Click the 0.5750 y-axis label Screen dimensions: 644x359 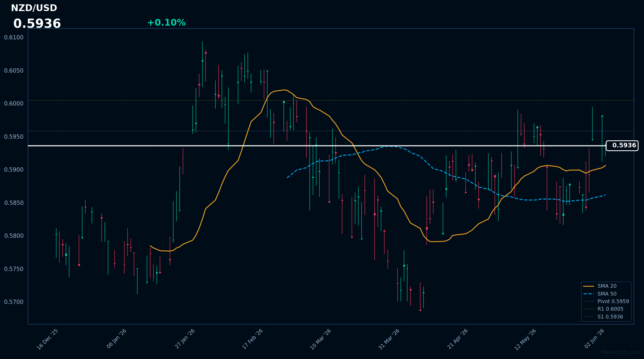pyautogui.click(x=14, y=269)
